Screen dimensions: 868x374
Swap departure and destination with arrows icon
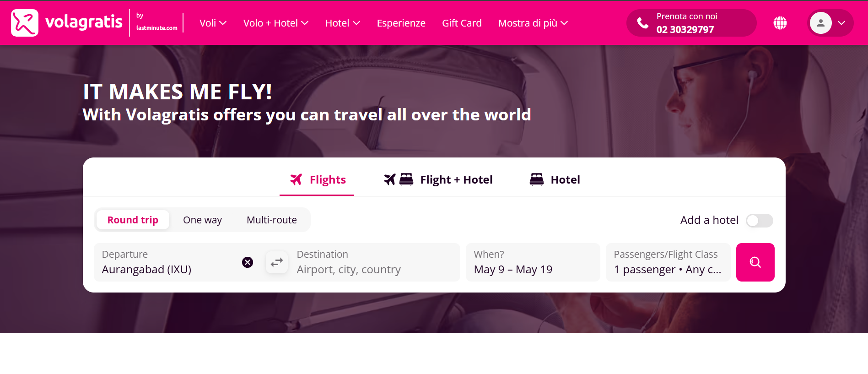pyautogui.click(x=277, y=262)
